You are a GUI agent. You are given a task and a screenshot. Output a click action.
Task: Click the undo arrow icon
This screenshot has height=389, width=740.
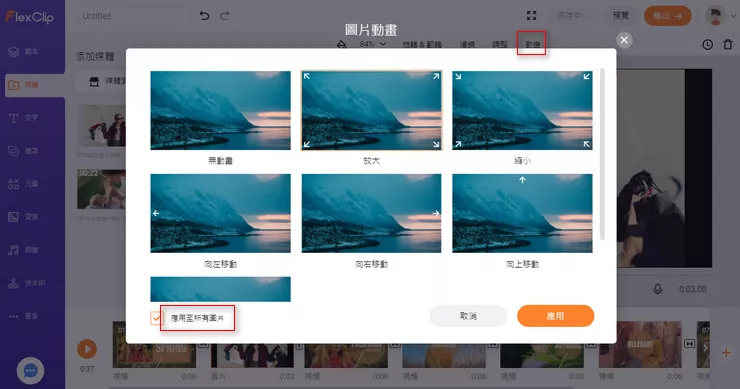coord(204,16)
